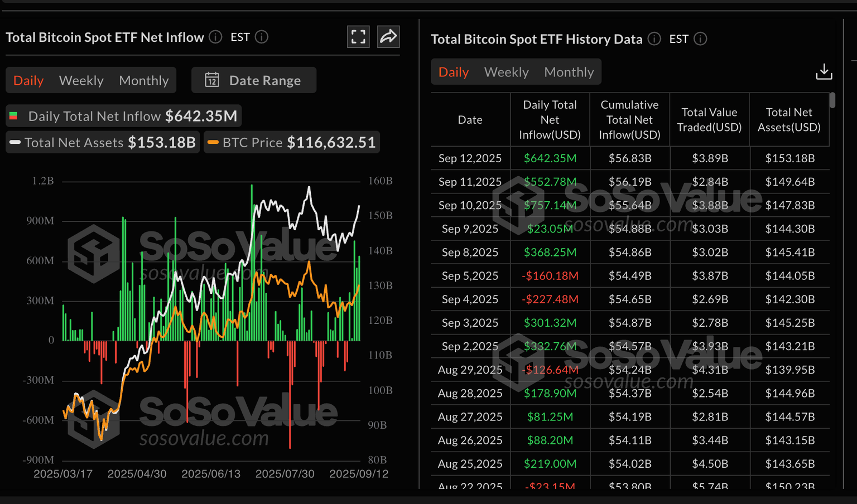
Task: Click the fullscreen expand chart icon
Action: coord(358,37)
